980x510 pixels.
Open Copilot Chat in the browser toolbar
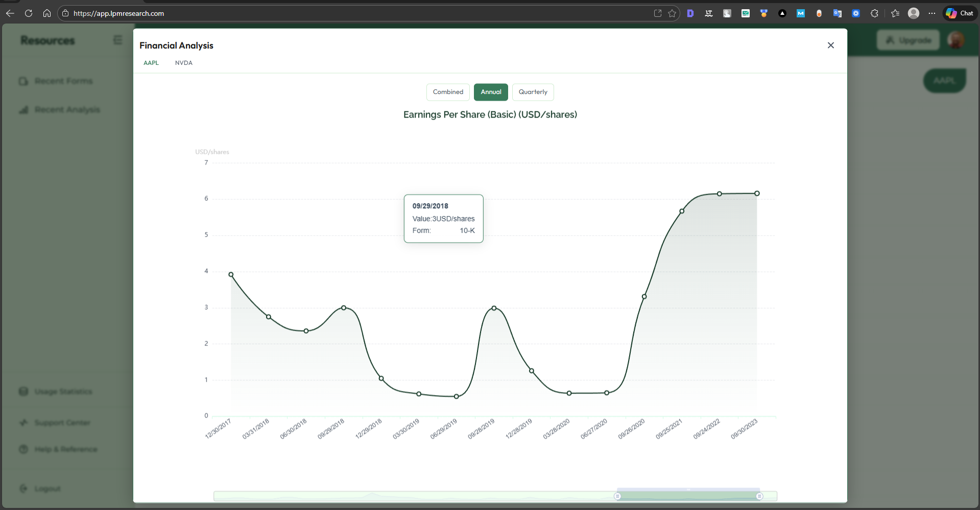(x=959, y=13)
